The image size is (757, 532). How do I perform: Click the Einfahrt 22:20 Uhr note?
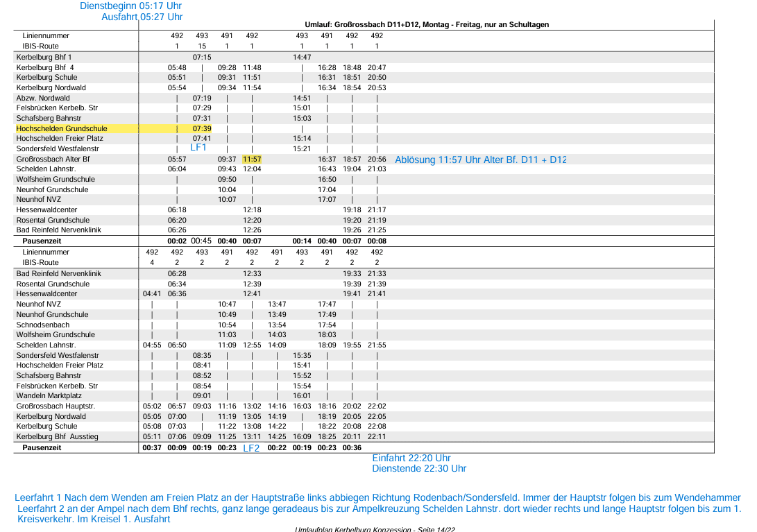pos(411,458)
